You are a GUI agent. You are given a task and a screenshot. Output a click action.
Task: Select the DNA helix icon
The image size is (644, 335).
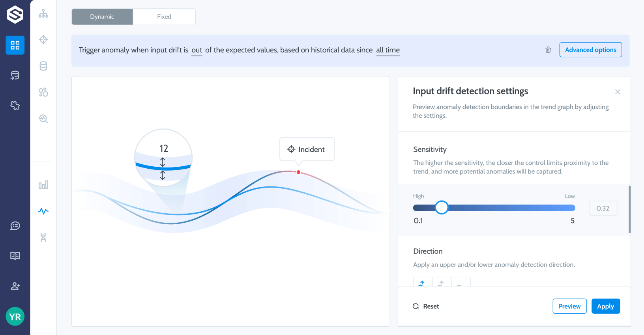[x=43, y=237]
